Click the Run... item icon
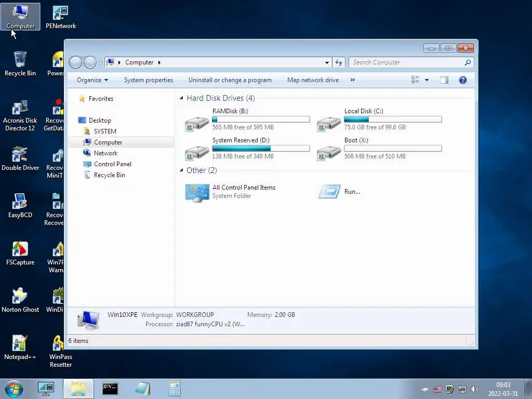 tap(329, 191)
